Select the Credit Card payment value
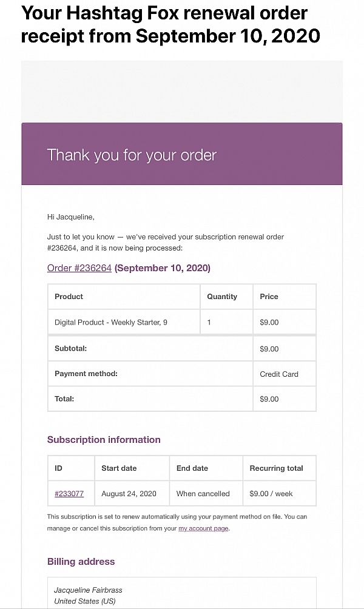 tap(279, 374)
